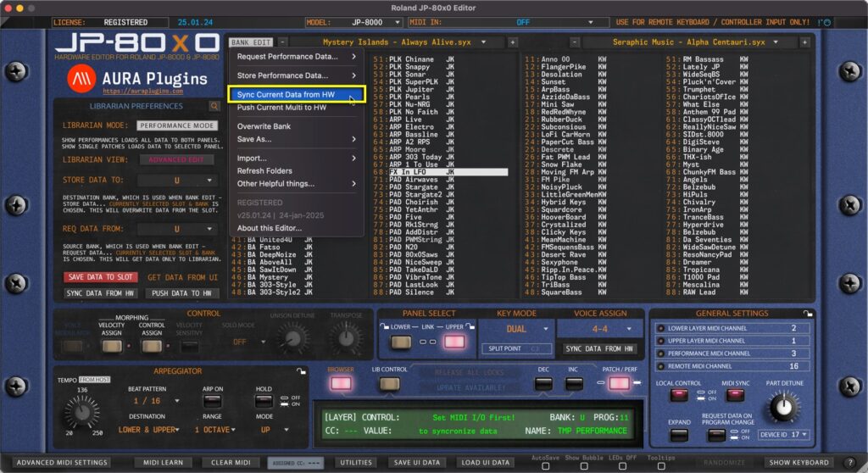Open the Voice Assign 4-4 dropdown
Viewport: 868px width, 473px height.
click(600, 329)
